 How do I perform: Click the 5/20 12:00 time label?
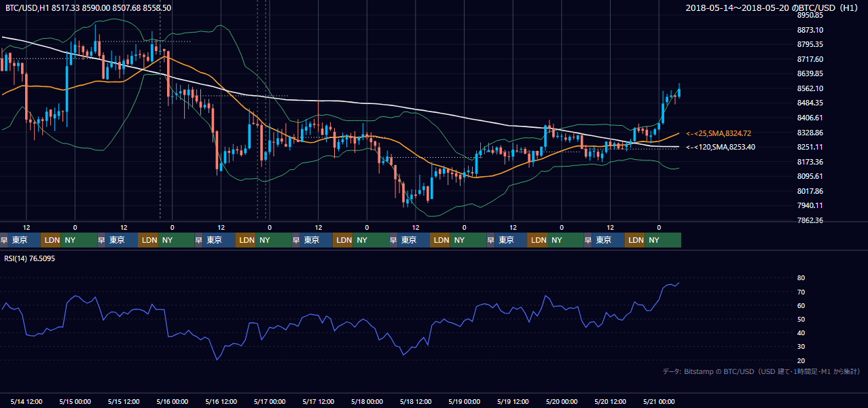pos(610,401)
